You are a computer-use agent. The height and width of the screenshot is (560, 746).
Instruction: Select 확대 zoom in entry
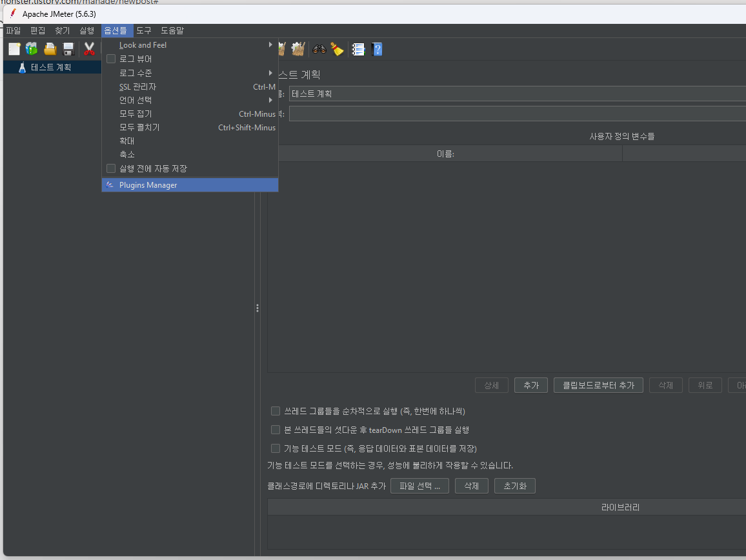[190, 141]
